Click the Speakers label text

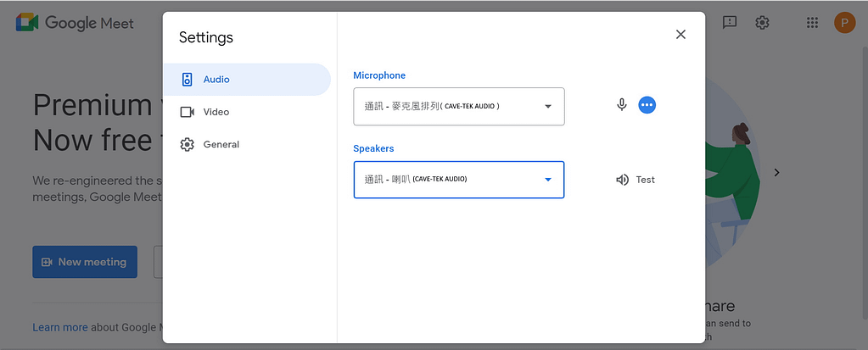tap(373, 149)
